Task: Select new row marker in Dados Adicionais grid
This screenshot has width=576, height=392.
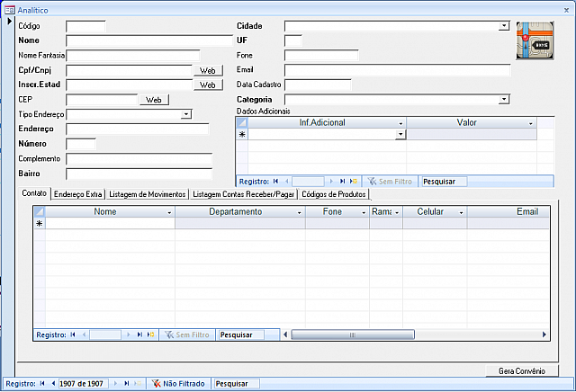Action: pos(242,134)
